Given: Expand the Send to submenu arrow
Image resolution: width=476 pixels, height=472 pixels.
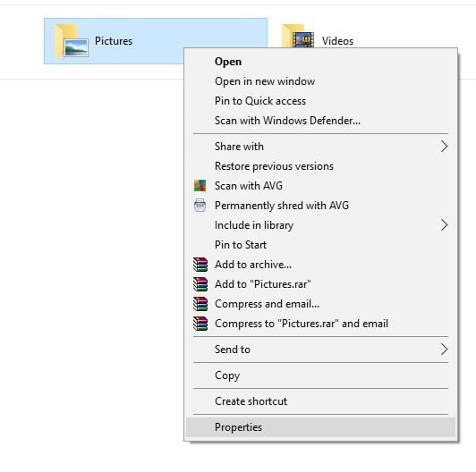Looking at the screenshot, I should (x=444, y=350).
